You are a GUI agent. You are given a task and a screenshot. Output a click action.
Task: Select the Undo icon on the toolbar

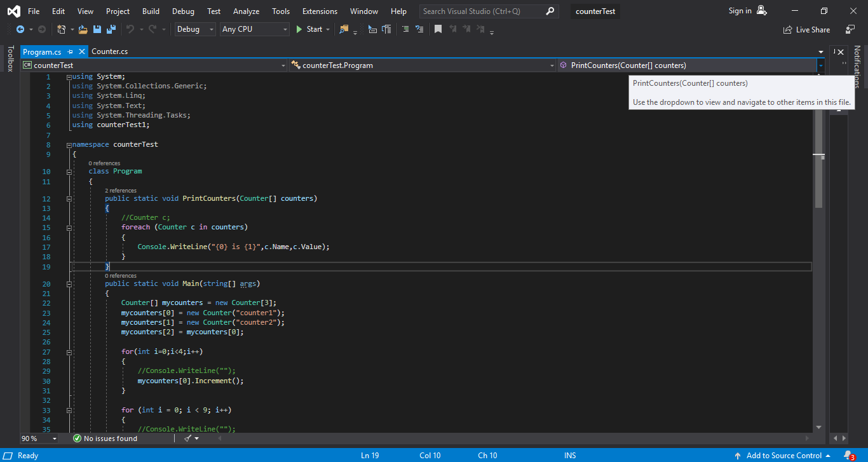coord(131,29)
